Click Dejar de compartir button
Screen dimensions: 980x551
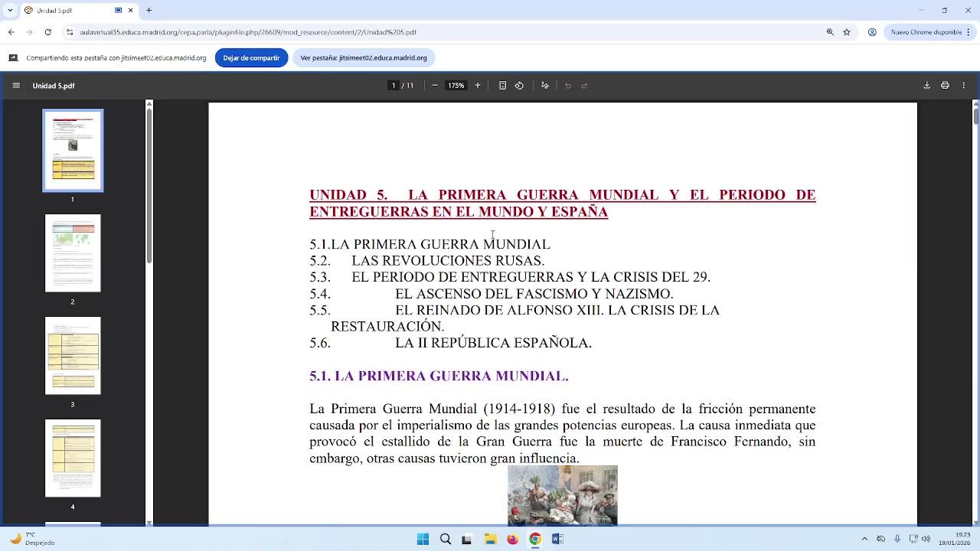251,58
